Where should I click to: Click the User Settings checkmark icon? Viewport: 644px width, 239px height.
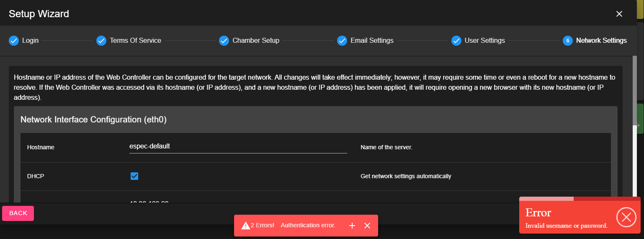coord(456,41)
